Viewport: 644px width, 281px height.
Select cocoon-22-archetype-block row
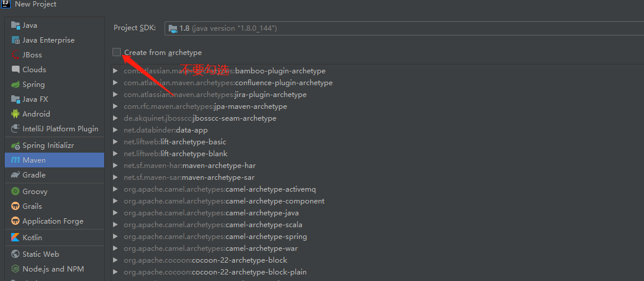377,260
